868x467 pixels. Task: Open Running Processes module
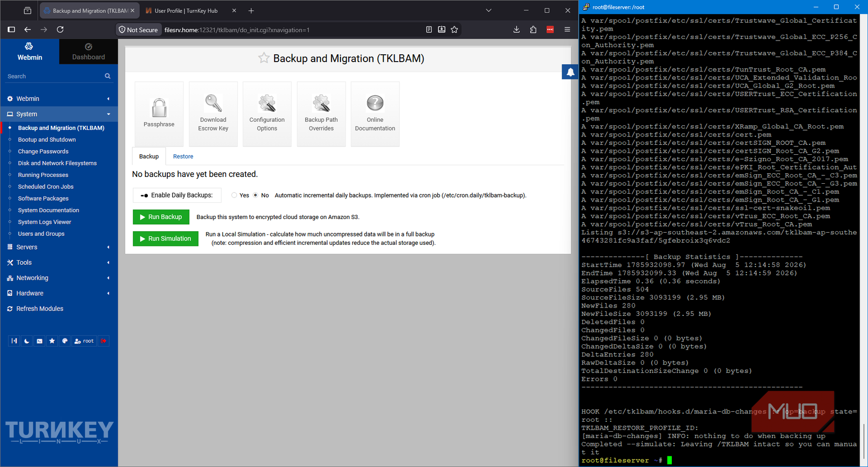(43, 175)
